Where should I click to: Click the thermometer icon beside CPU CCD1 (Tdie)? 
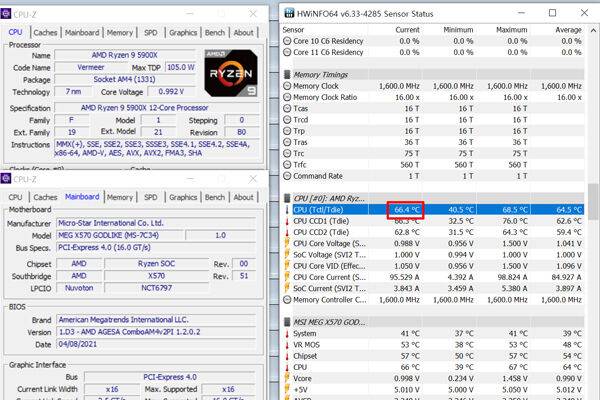287,221
